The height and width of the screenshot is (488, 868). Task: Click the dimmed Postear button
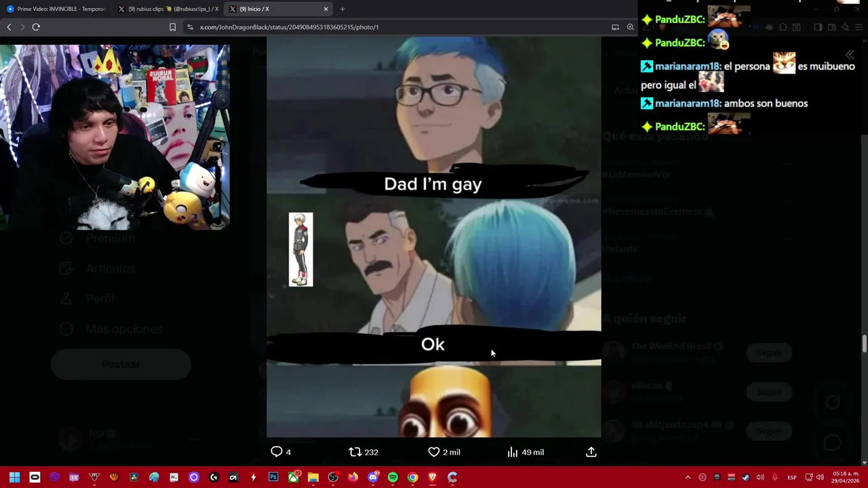(x=121, y=364)
